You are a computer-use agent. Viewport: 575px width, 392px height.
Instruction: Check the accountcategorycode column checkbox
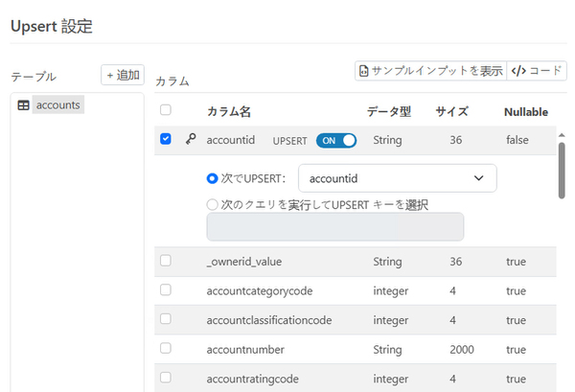pos(166,290)
